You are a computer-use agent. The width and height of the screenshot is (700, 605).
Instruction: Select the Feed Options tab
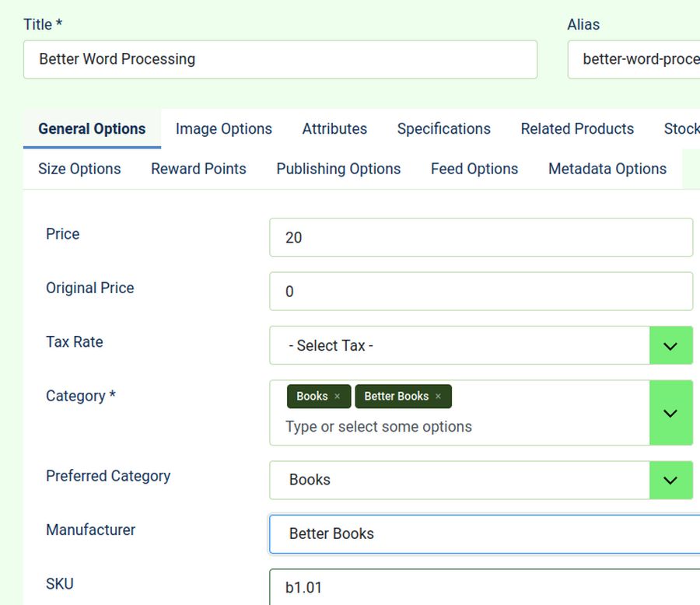(x=474, y=169)
